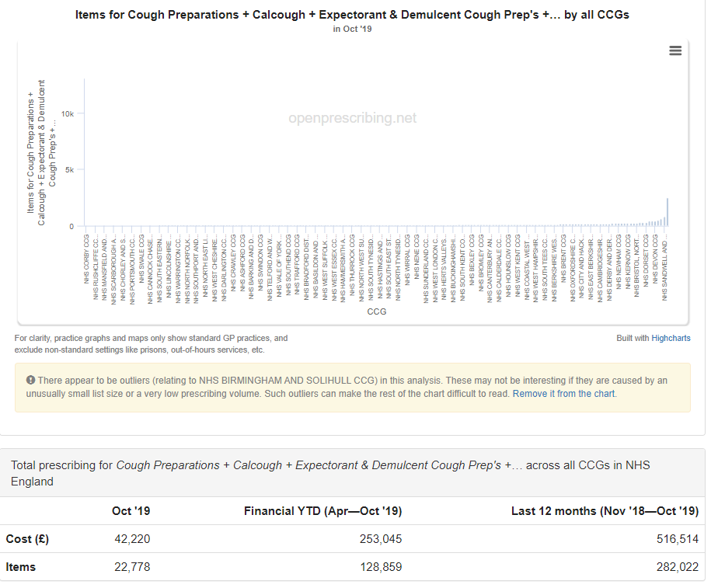Click the 'NHS SUNDERLAND CC...' axis label
This screenshot has height=588, width=711.
[426, 269]
